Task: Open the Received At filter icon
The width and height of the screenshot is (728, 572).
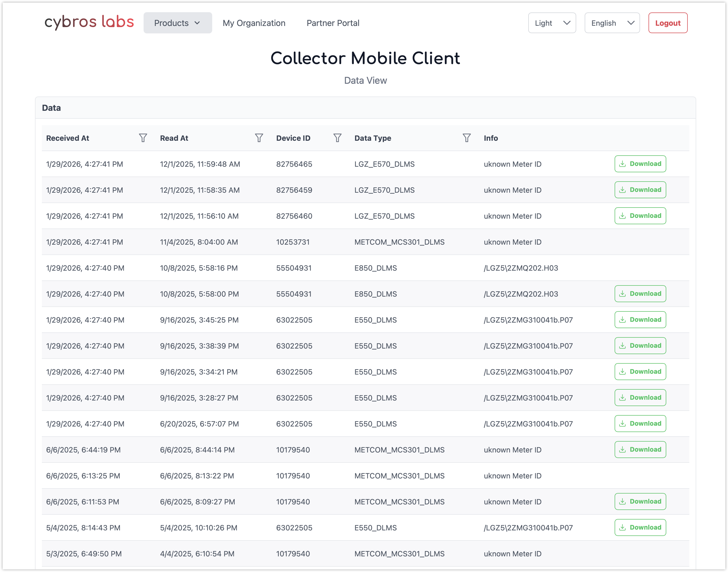Action: click(143, 138)
